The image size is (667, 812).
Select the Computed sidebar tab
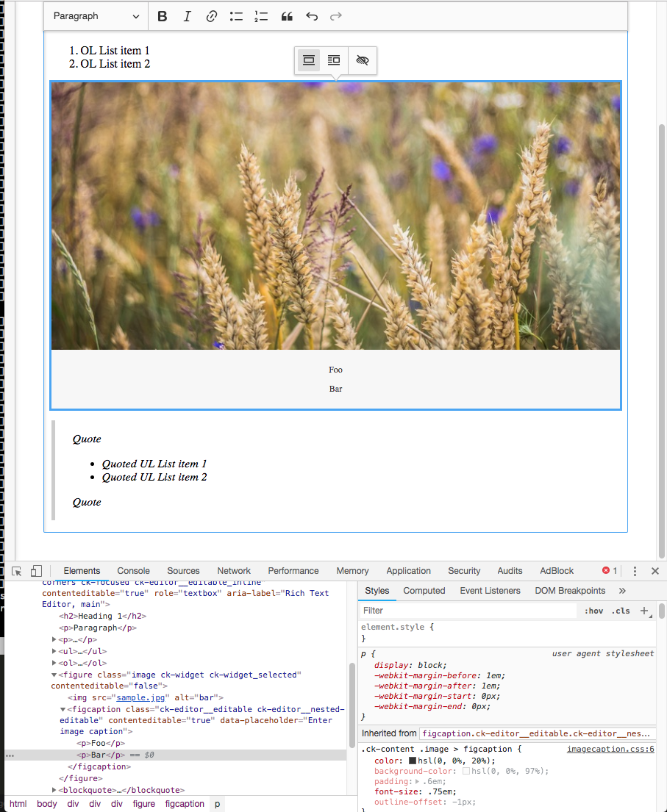[424, 591]
